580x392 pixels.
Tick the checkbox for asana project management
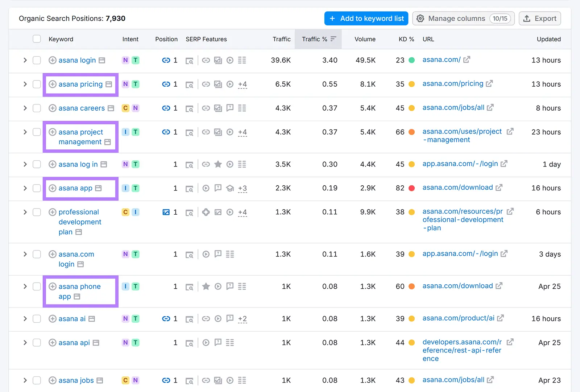[37, 132]
